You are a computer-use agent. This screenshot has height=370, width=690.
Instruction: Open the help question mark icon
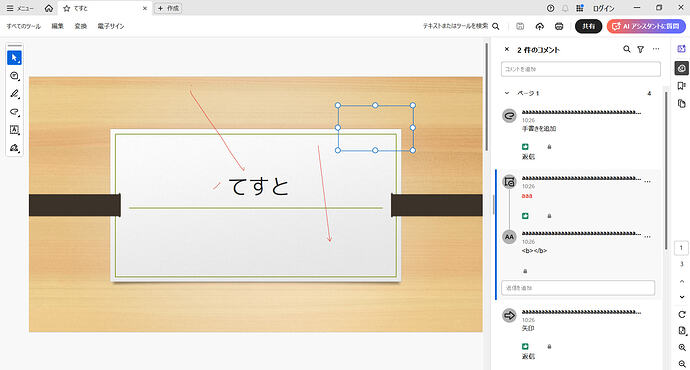point(551,8)
